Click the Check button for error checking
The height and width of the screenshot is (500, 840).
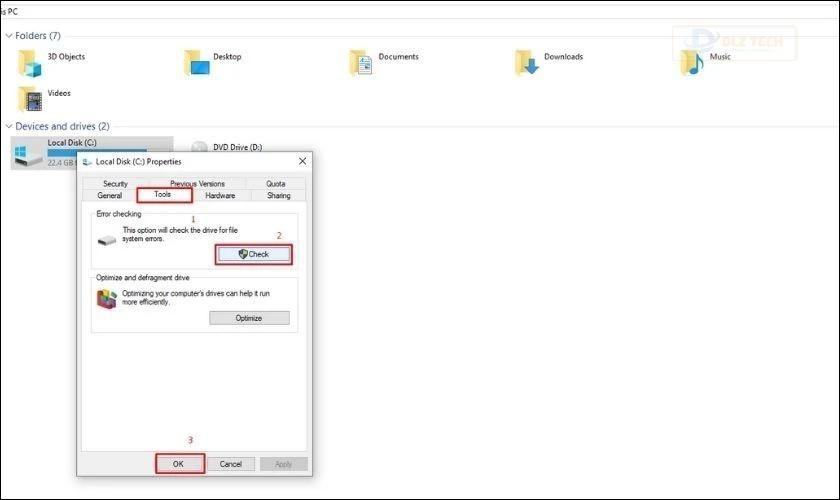(x=254, y=255)
